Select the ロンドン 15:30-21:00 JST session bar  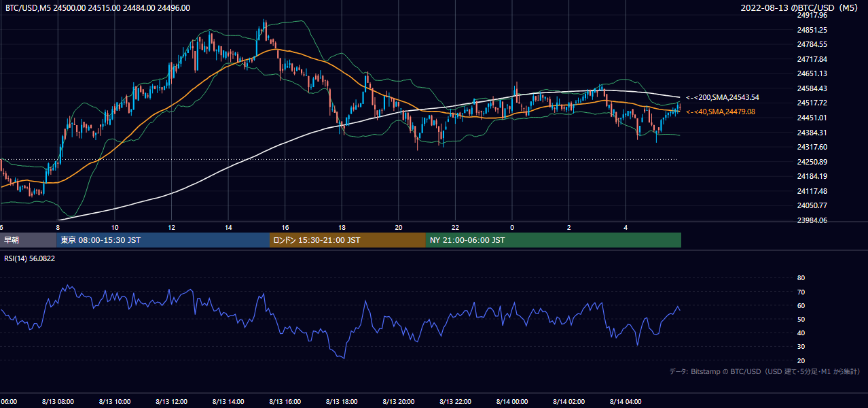pos(348,240)
